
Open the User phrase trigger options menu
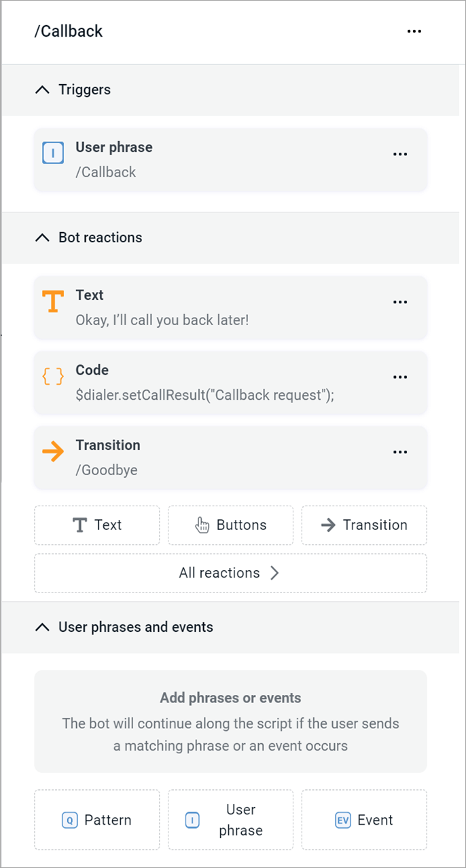[x=400, y=154]
